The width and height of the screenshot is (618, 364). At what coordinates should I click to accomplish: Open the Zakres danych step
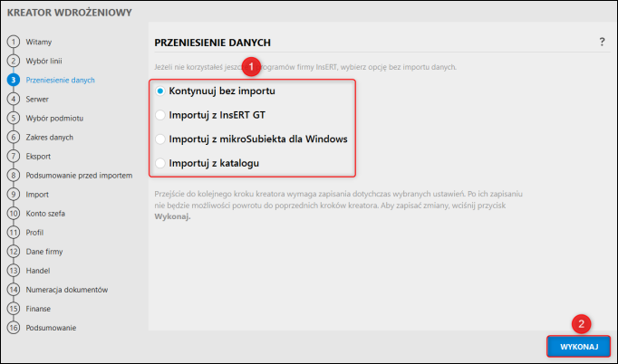pyautogui.click(x=50, y=137)
